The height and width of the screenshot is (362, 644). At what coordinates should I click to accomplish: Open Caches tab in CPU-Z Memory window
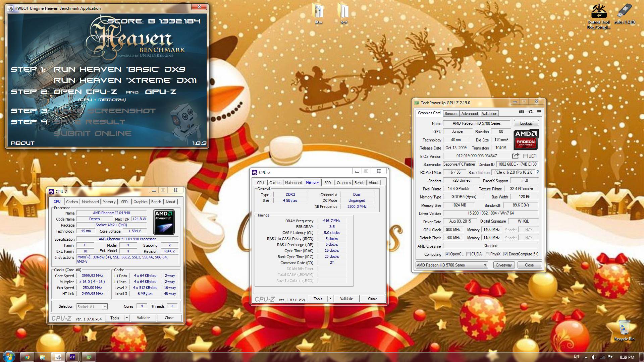tap(275, 183)
